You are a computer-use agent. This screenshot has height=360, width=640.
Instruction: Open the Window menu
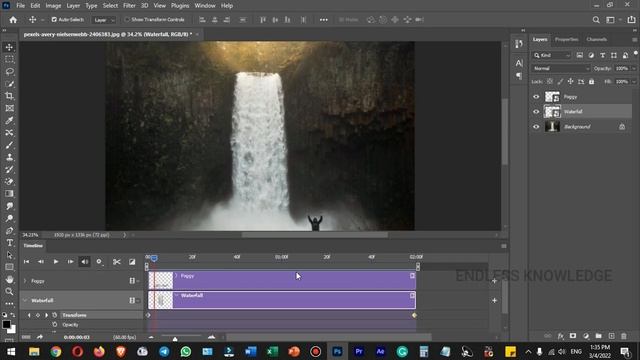click(x=205, y=6)
